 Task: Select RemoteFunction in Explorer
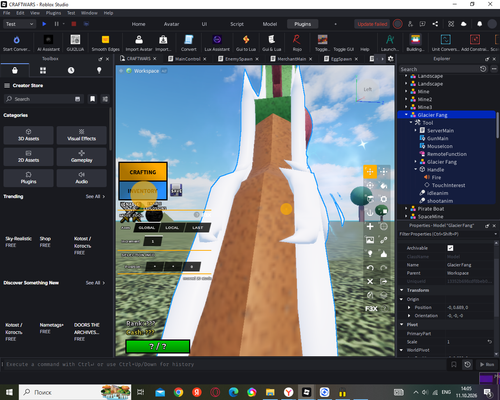click(x=447, y=154)
